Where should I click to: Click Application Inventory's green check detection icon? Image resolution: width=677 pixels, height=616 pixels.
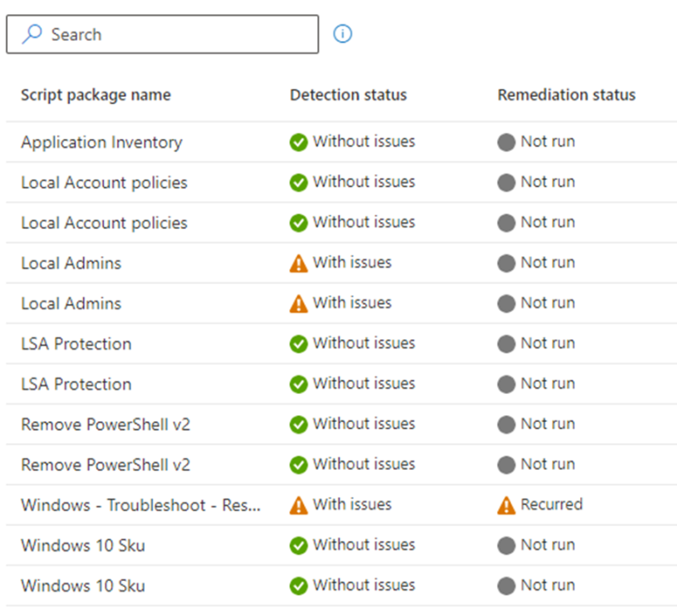click(299, 142)
